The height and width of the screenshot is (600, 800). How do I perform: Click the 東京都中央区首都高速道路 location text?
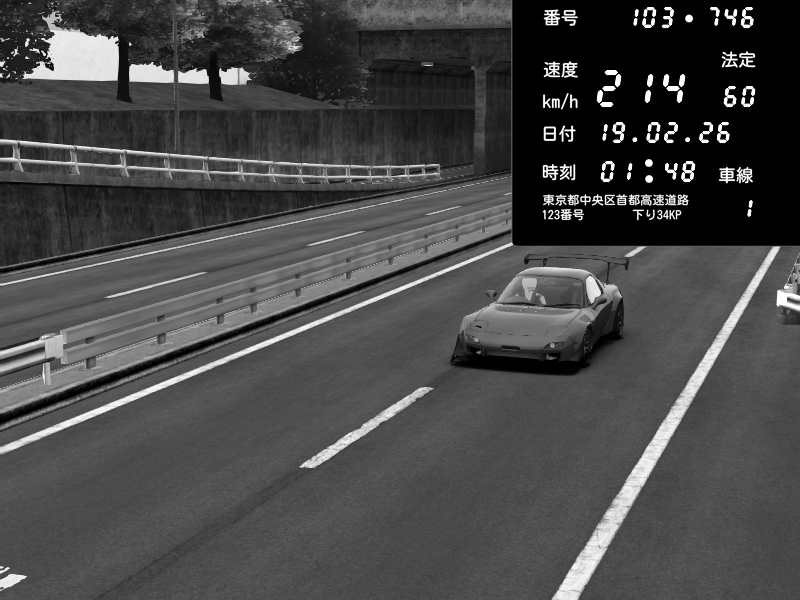[615, 200]
